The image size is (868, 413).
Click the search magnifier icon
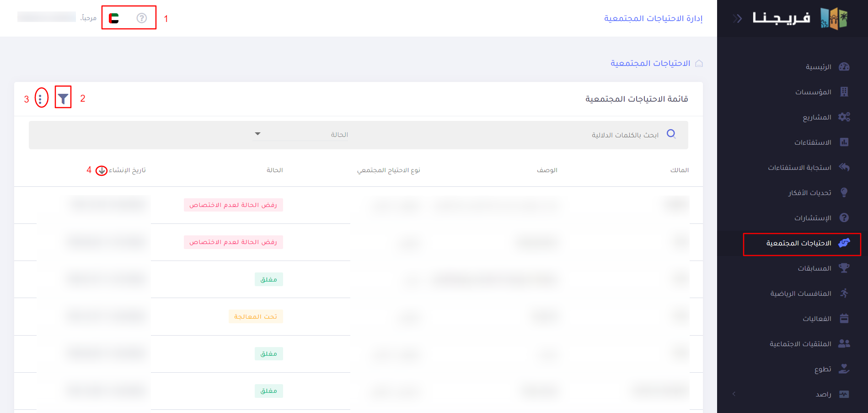pos(671,134)
